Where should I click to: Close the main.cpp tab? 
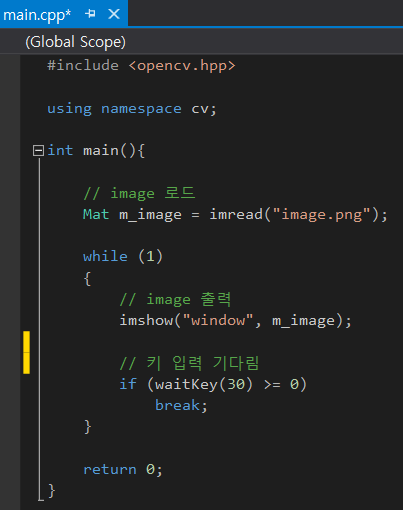coord(114,14)
